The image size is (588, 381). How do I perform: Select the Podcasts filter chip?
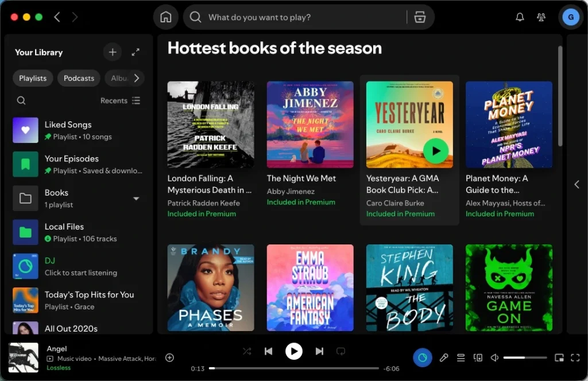point(79,78)
